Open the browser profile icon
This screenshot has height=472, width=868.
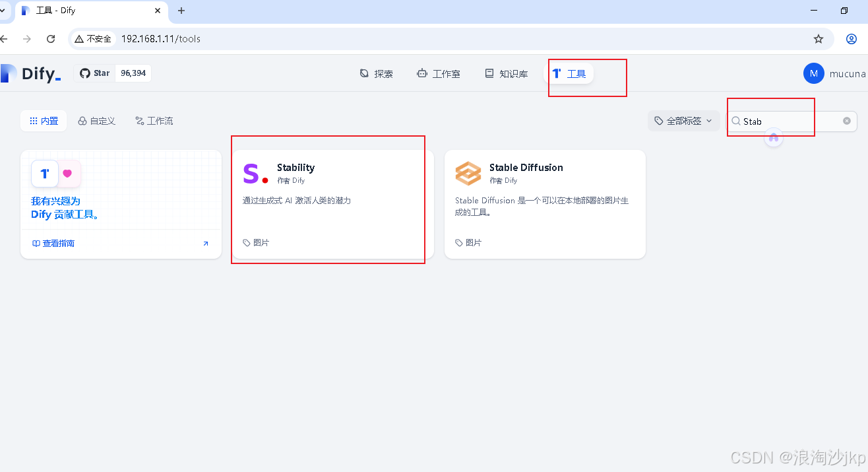[x=852, y=39]
